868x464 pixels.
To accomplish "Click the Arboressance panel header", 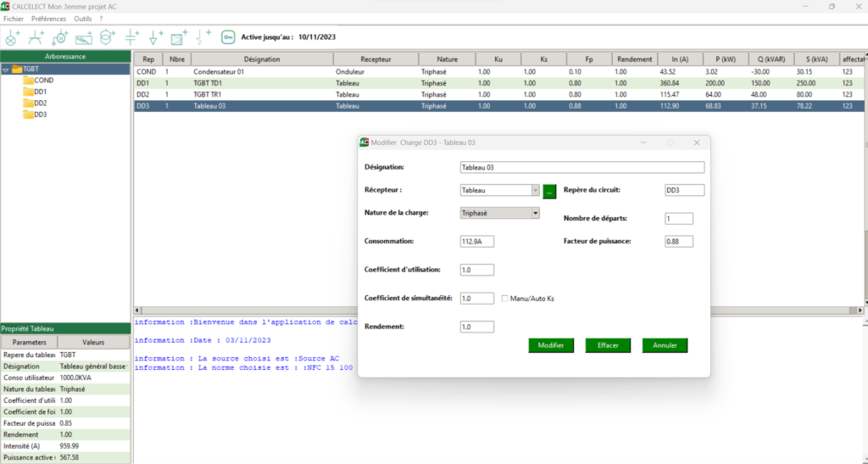I will coord(65,57).
